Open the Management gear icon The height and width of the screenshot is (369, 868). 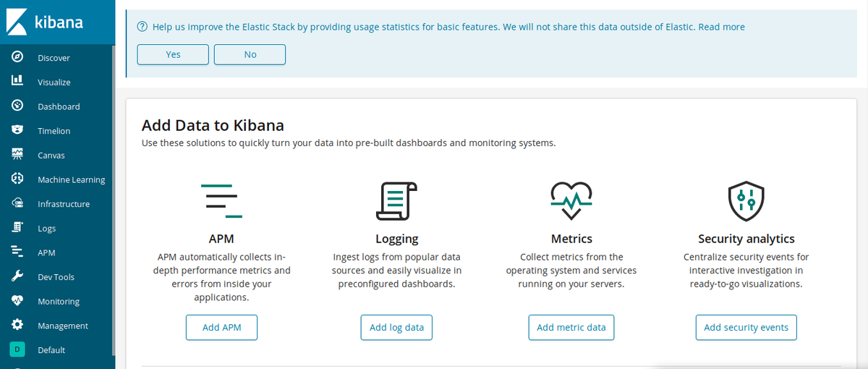coord(17,325)
